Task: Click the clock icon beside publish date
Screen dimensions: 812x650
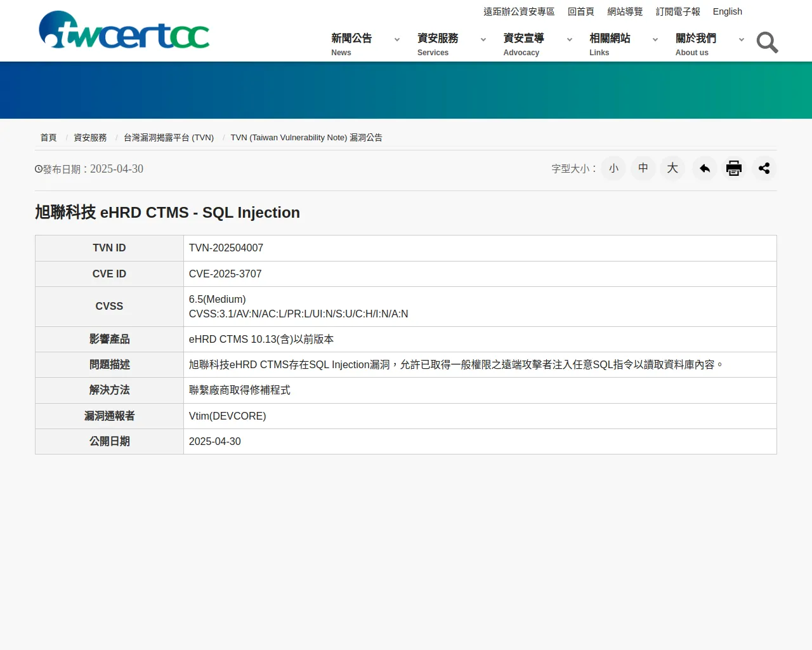Action: point(39,169)
